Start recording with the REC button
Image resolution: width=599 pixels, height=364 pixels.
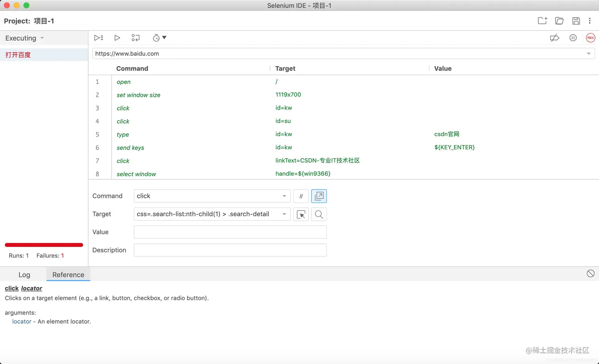pos(590,38)
